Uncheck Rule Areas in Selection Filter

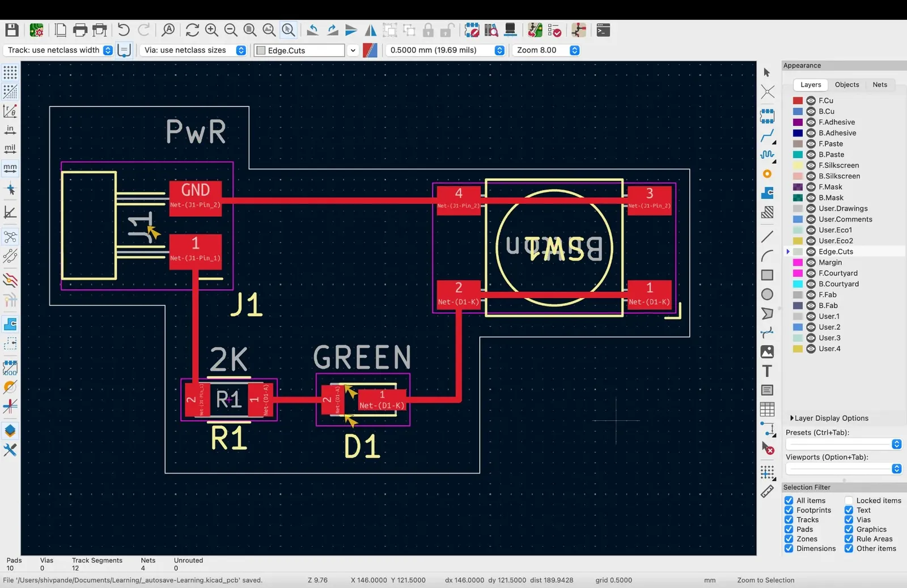pyautogui.click(x=849, y=539)
